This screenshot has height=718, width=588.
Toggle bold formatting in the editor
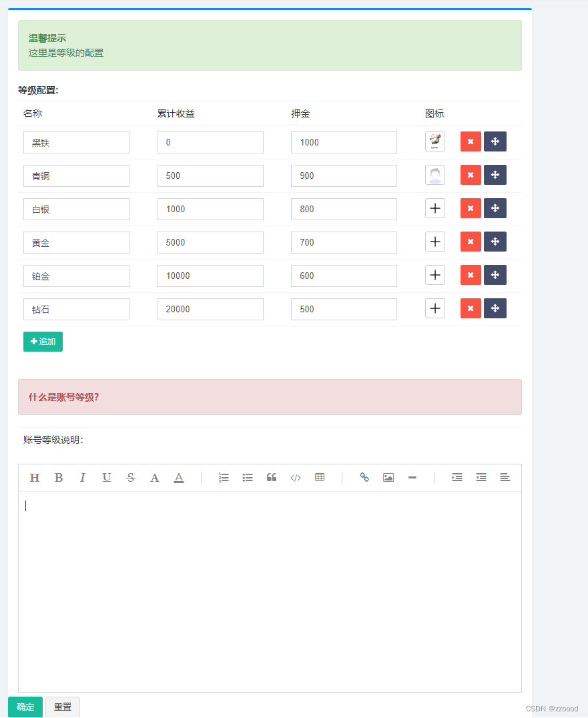(59, 477)
